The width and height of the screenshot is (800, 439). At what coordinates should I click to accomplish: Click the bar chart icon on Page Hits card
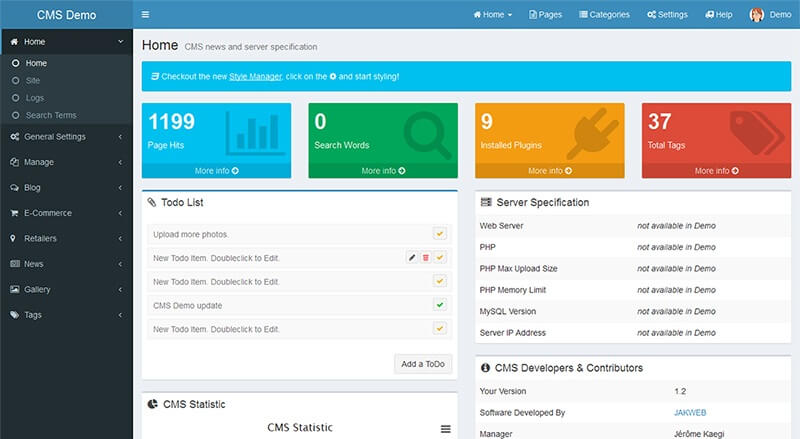255,132
